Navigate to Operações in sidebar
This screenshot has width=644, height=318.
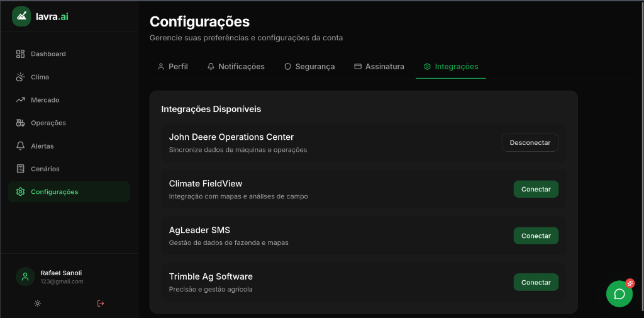point(48,123)
